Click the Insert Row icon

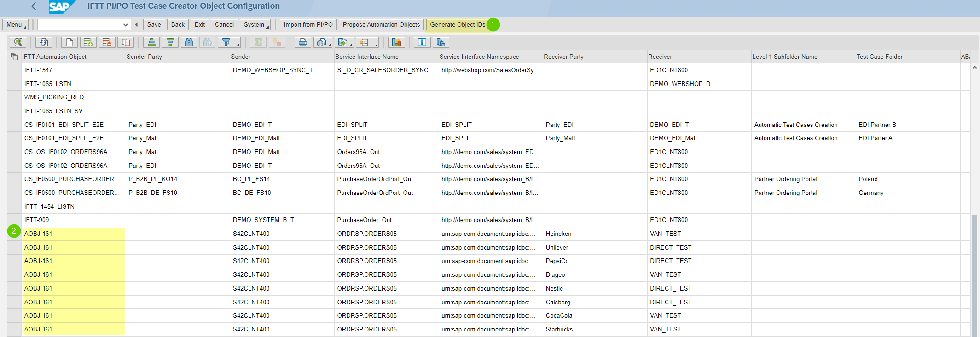pos(88,42)
